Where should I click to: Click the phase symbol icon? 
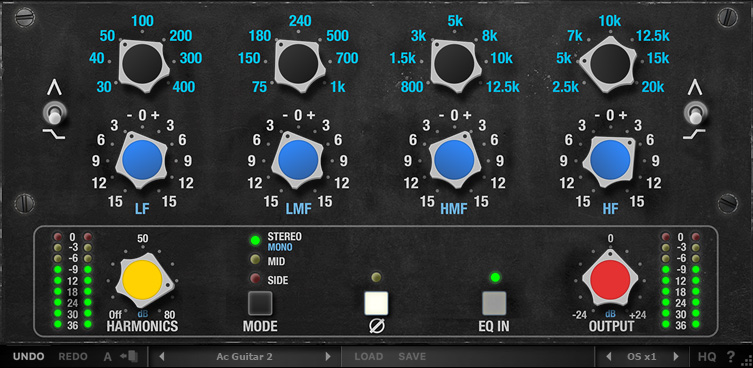(x=376, y=327)
